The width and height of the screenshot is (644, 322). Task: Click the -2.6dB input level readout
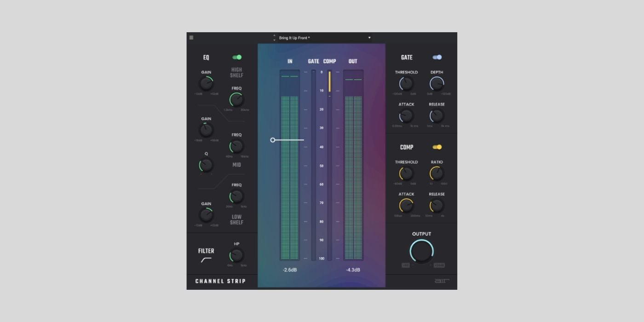[x=290, y=270]
